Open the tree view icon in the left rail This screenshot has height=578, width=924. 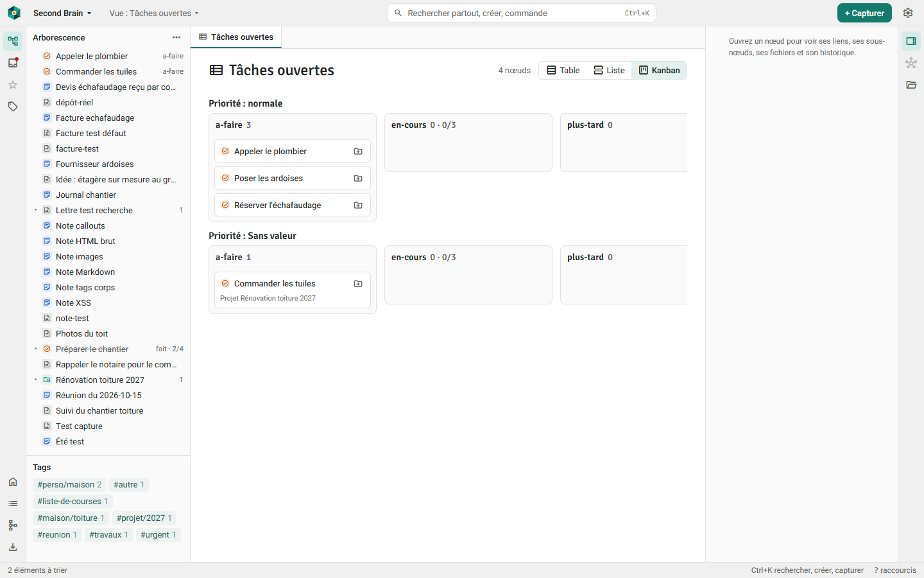(13, 41)
